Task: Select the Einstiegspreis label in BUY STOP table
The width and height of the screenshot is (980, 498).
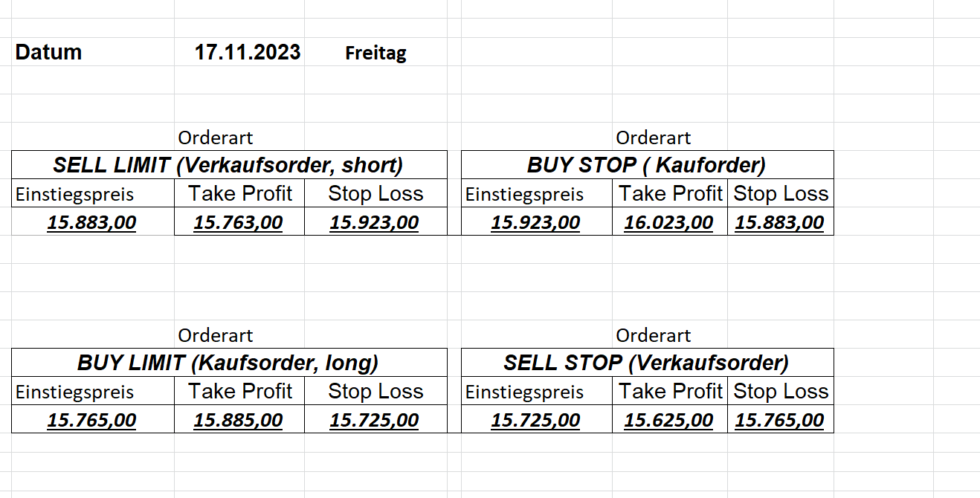Action: (525, 194)
